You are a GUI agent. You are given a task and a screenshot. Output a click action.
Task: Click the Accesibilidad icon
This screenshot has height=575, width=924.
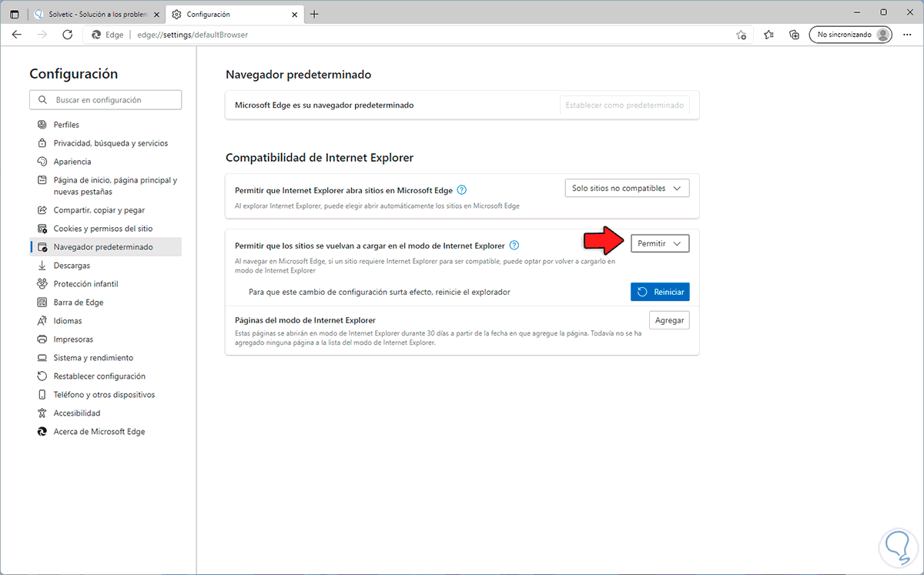pyautogui.click(x=42, y=413)
